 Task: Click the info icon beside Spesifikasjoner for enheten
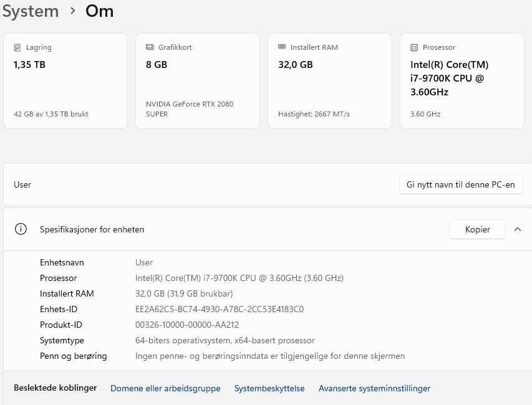21,229
